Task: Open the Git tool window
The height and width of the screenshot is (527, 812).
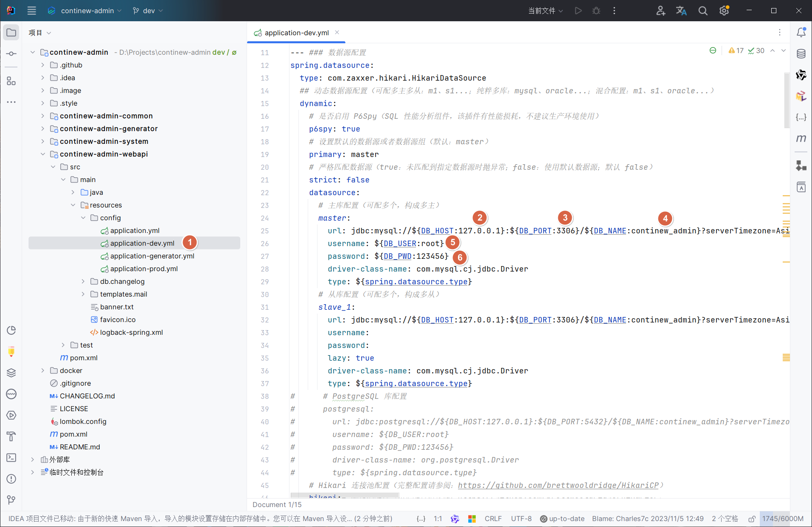Action: click(x=11, y=500)
